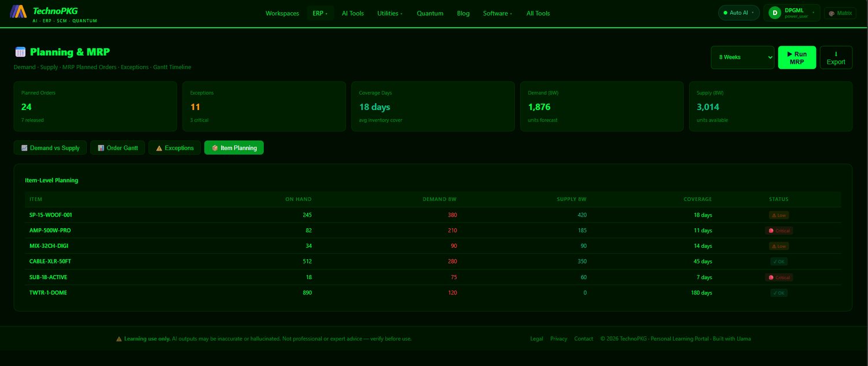Open the Auto AI selector
The width and height of the screenshot is (868, 366).
tap(739, 13)
